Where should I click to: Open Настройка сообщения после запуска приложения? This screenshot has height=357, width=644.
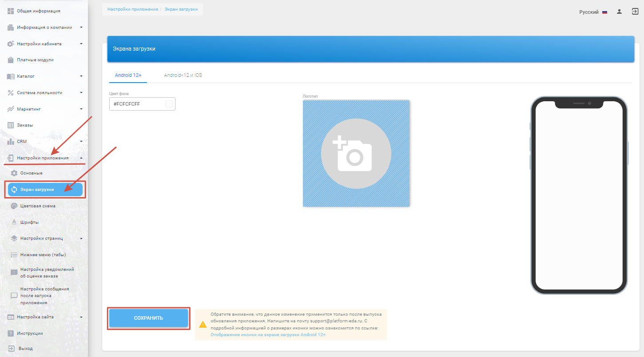point(45,296)
